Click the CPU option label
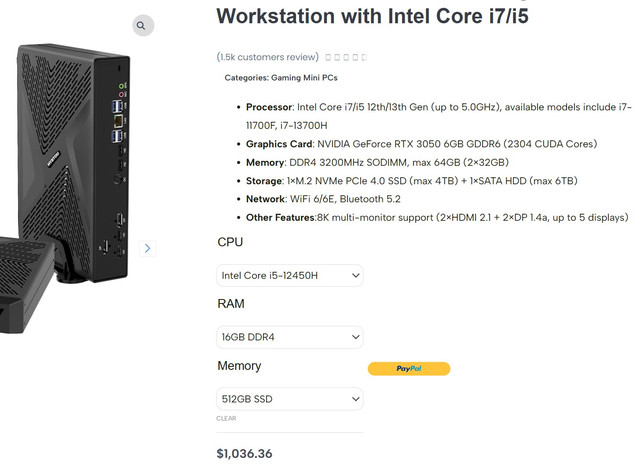Image resolution: width=640 pixels, height=471 pixels. (x=230, y=242)
